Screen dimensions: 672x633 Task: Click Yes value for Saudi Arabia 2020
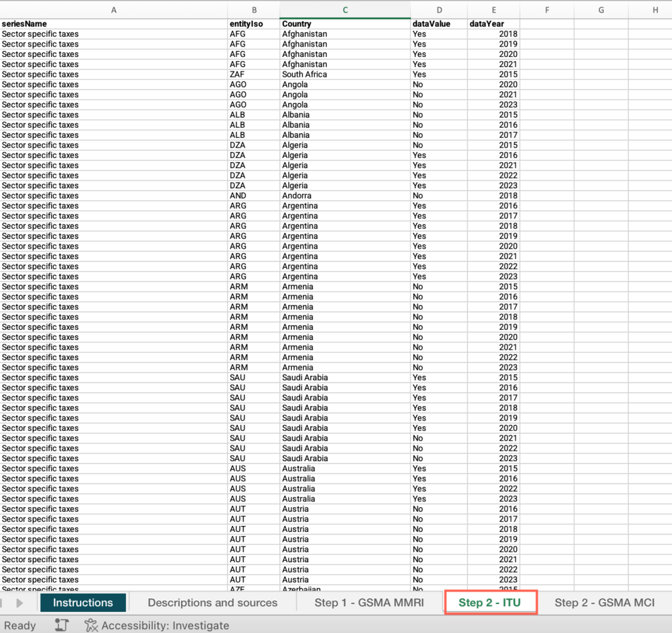pyautogui.click(x=439, y=428)
